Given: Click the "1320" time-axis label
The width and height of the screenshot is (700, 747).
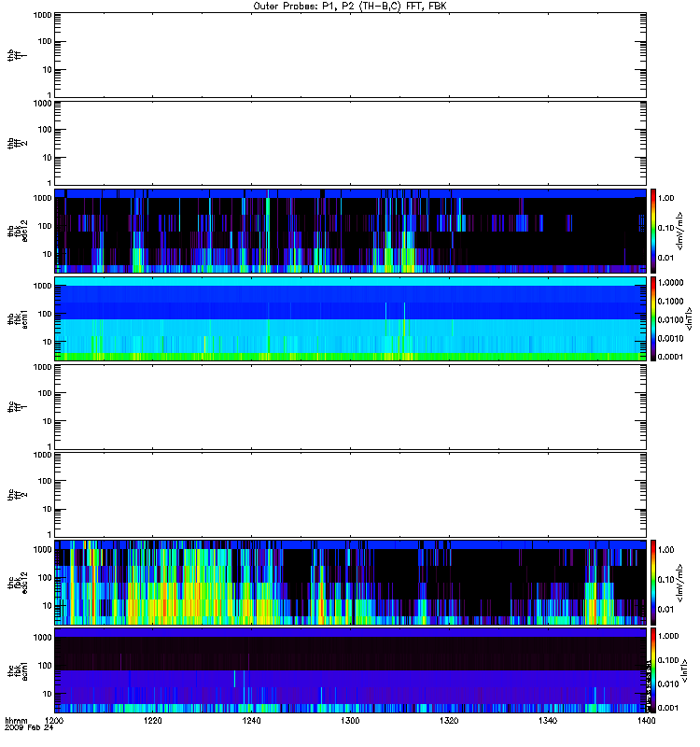Looking at the screenshot, I should pyautogui.click(x=449, y=721).
